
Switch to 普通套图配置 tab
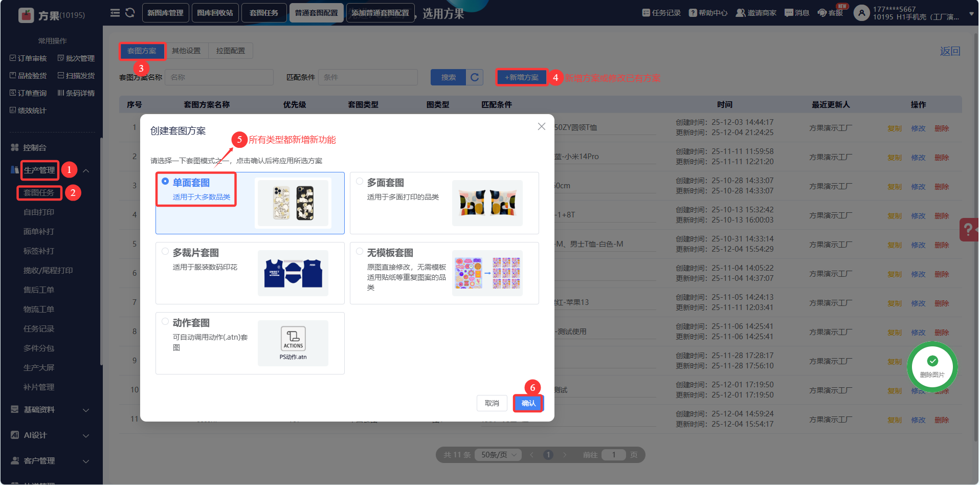point(316,13)
